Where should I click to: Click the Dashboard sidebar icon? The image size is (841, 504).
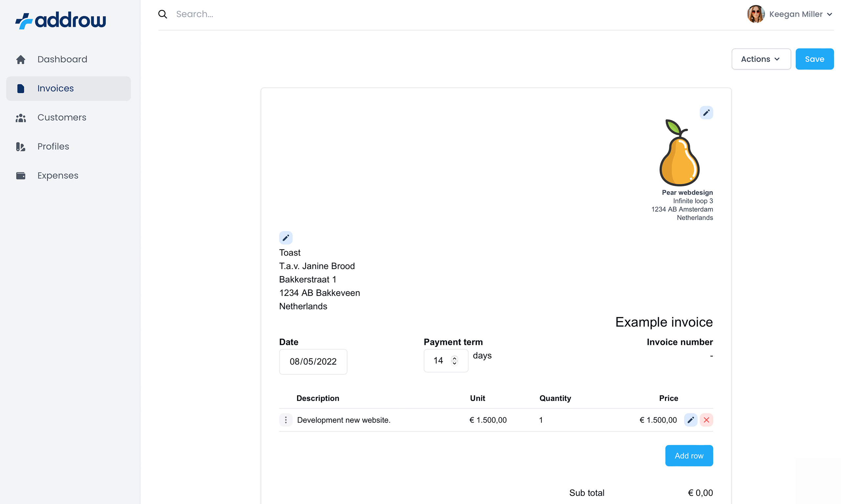click(x=21, y=59)
